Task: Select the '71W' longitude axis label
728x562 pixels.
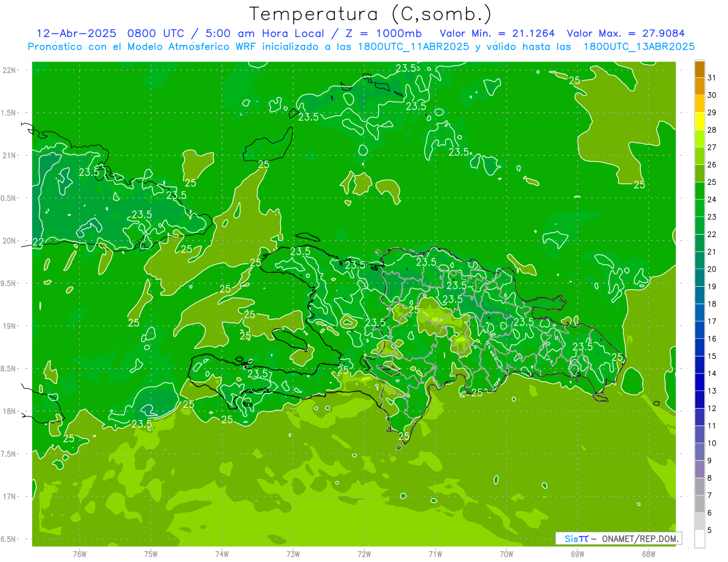Action: click(435, 554)
